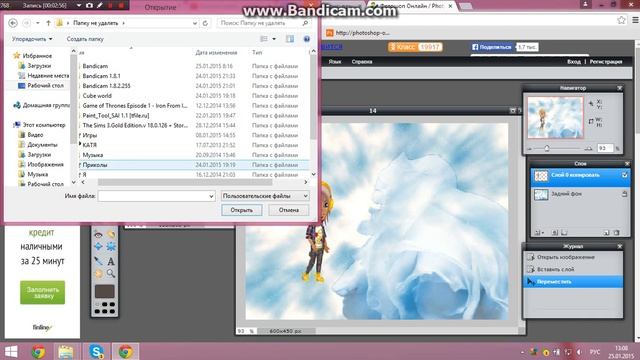Screen dimensions: 640x360
Task: Select the Cube world folder
Action: [x=97, y=96]
